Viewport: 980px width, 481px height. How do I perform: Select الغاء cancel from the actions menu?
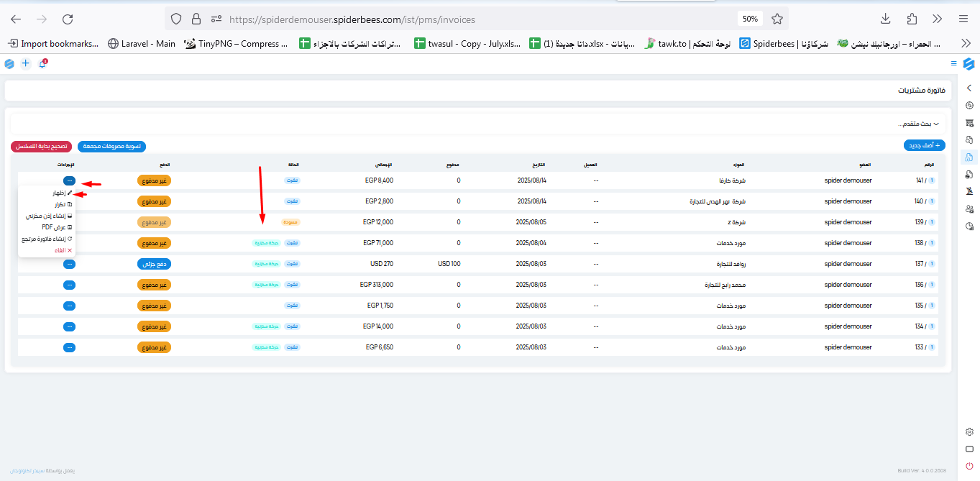(47, 250)
